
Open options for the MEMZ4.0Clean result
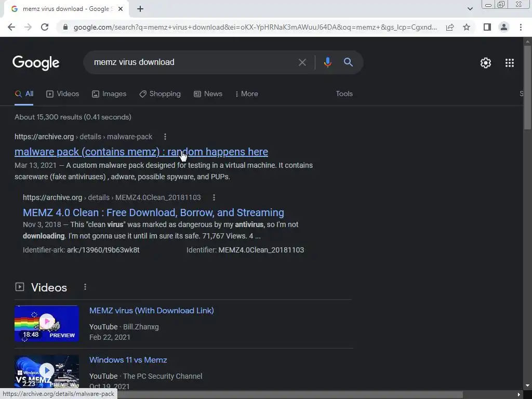pos(214,197)
